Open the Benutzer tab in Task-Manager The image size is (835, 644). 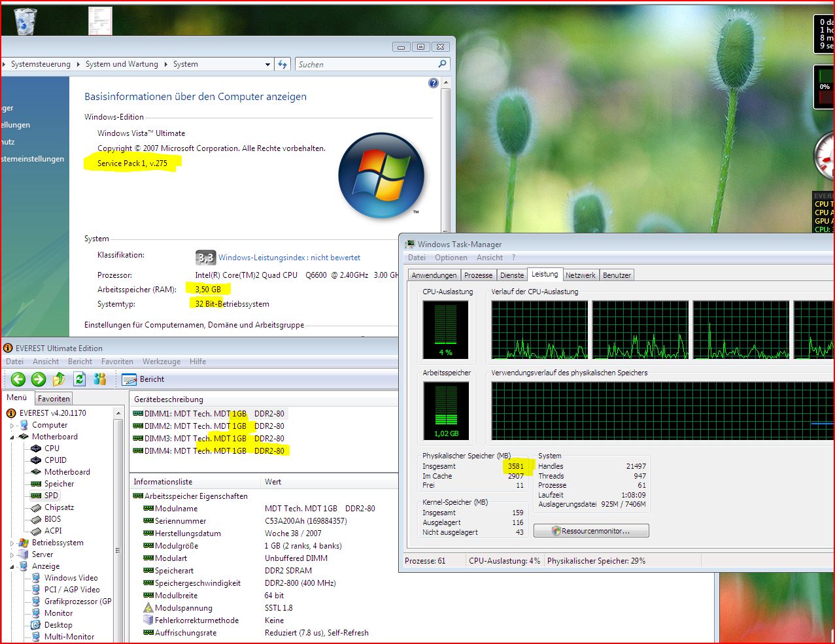tap(617, 275)
